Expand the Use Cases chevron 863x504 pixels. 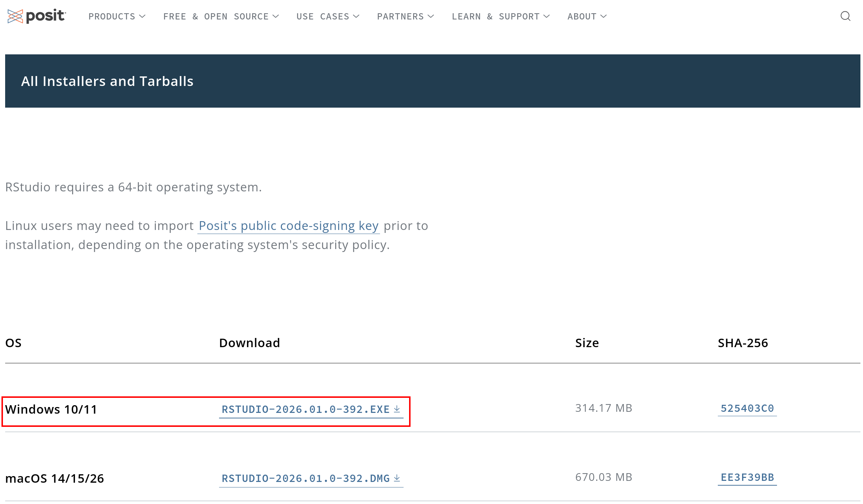[356, 17]
